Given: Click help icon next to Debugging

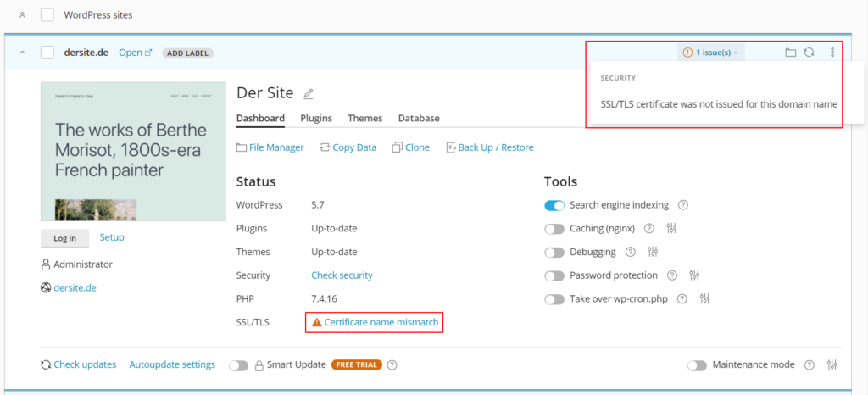Looking at the screenshot, I should pos(630,253).
